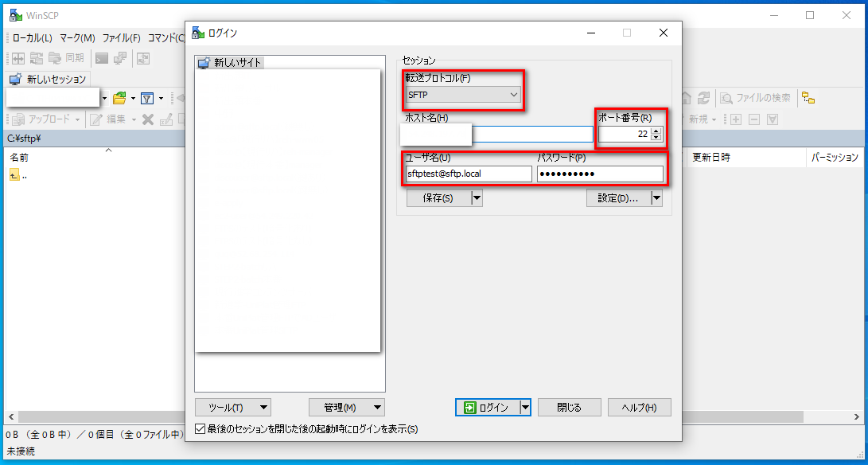Viewport: 868px width, 465px height.
Task: Click the パーミッション column header
Action: (x=835, y=158)
